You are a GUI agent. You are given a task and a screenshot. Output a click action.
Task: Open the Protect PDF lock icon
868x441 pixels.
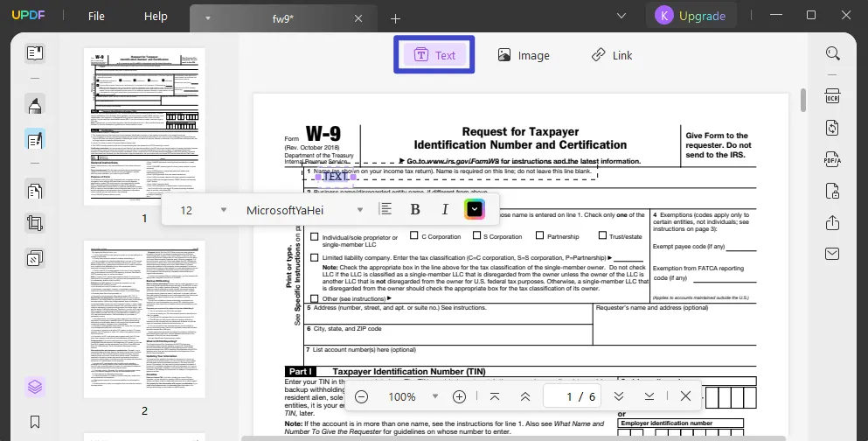coord(832,191)
